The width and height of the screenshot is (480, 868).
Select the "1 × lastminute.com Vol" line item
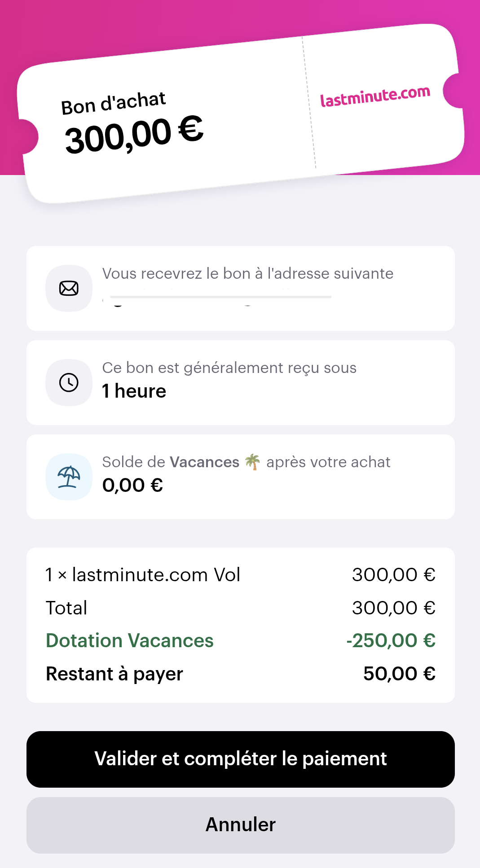point(143,575)
